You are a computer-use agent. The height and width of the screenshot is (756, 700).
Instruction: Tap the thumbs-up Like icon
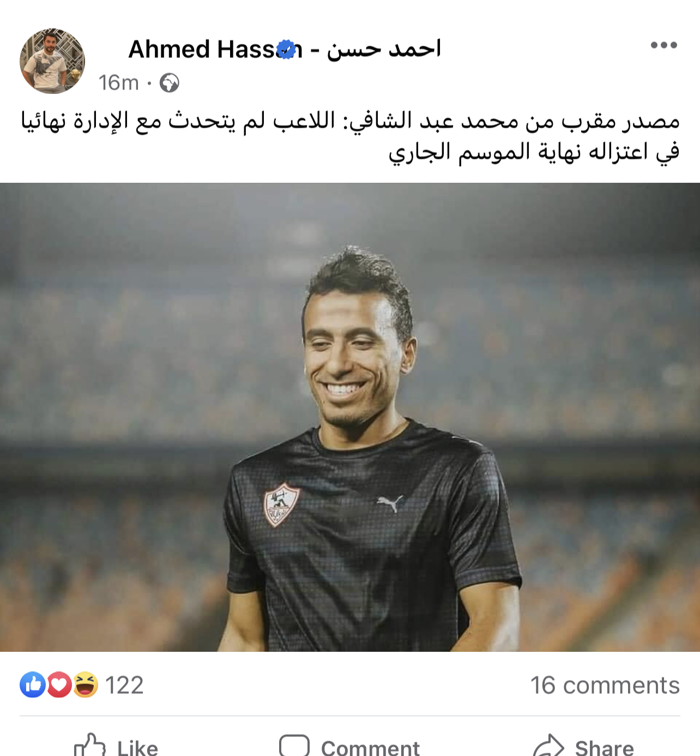pyautogui.click(x=89, y=745)
